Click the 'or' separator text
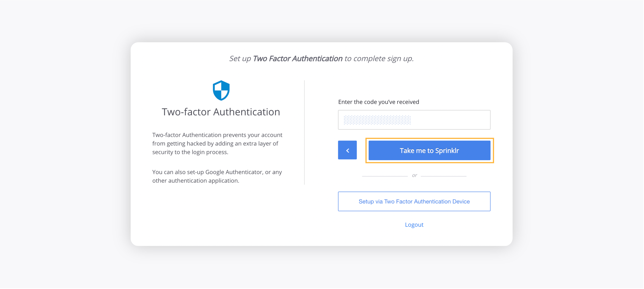644x289 pixels. 414,175
